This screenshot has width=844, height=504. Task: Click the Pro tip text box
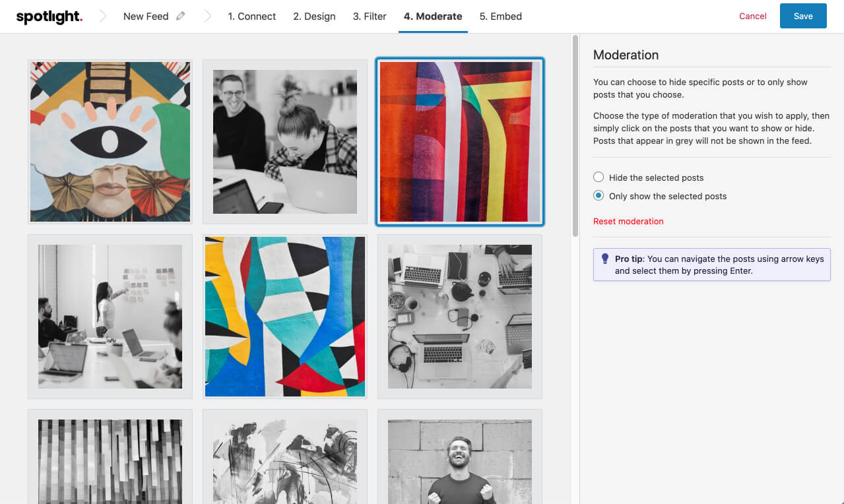(x=711, y=265)
